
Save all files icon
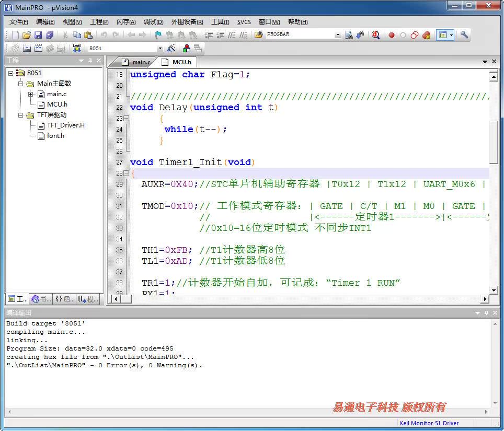click(x=50, y=34)
